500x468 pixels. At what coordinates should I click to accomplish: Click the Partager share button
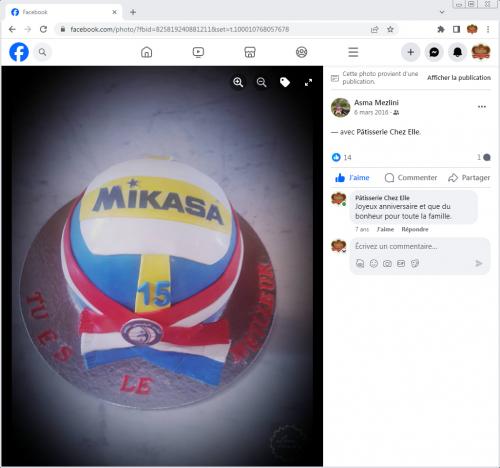point(469,178)
